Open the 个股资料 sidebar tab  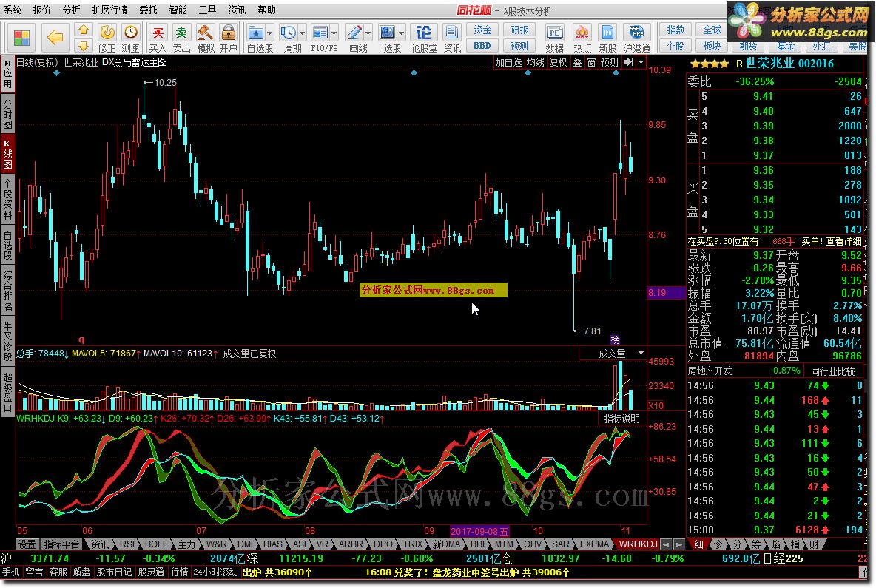pyautogui.click(x=7, y=199)
